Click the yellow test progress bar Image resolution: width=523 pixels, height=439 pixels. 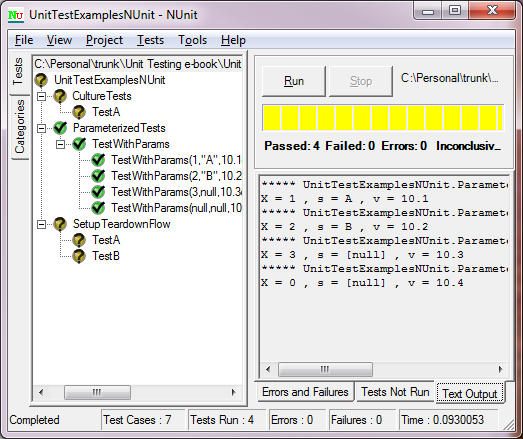383,118
